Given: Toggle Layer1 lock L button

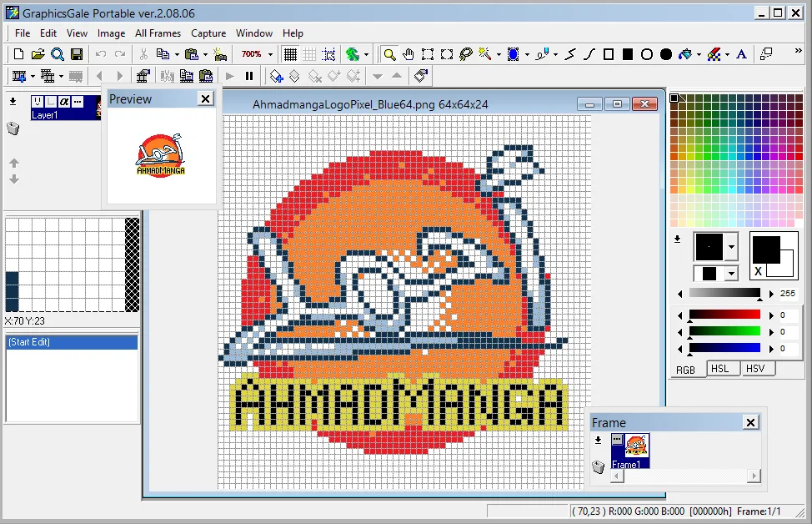Looking at the screenshot, I should (51, 101).
